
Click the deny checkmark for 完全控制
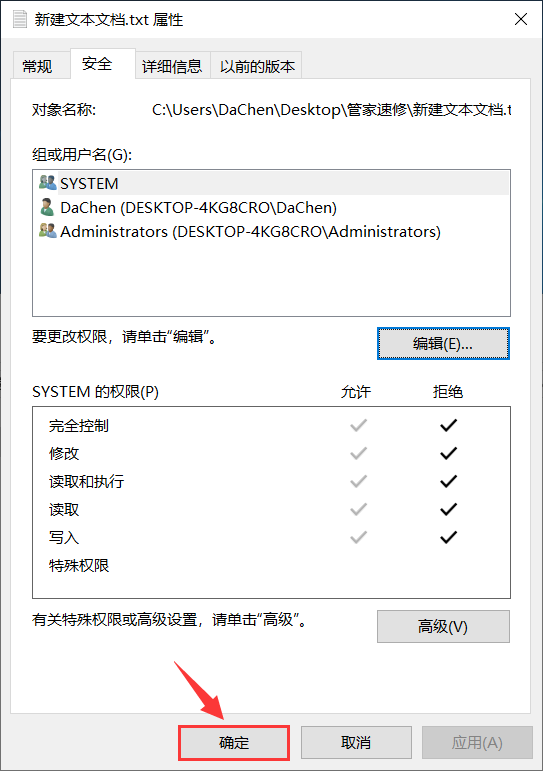pyautogui.click(x=448, y=425)
